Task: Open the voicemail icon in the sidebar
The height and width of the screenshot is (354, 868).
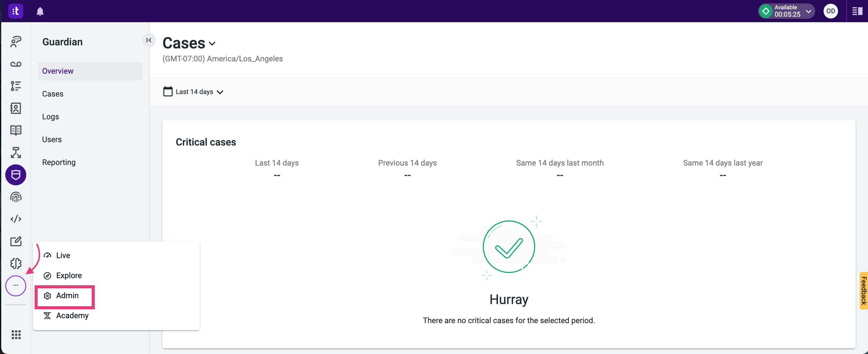Action: [16, 64]
